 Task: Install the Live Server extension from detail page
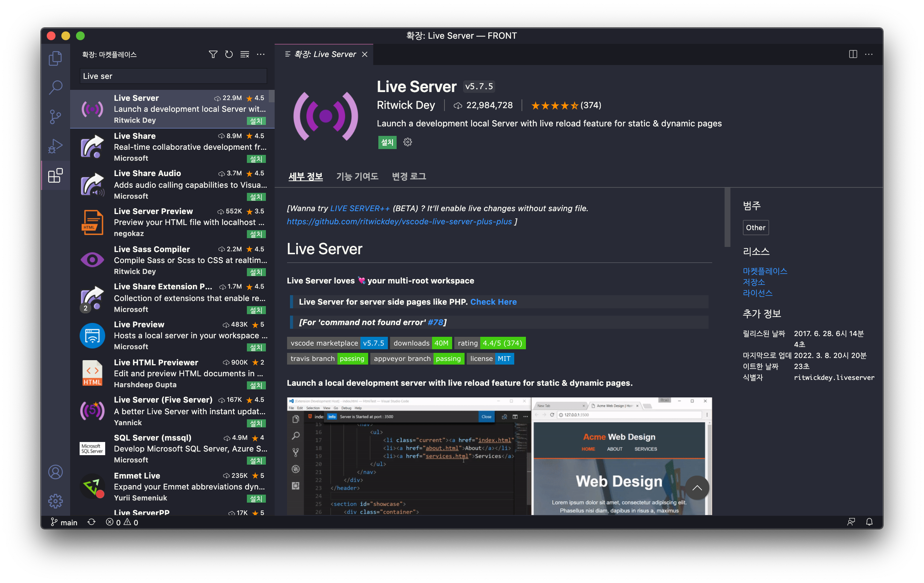pyautogui.click(x=387, y=142)
